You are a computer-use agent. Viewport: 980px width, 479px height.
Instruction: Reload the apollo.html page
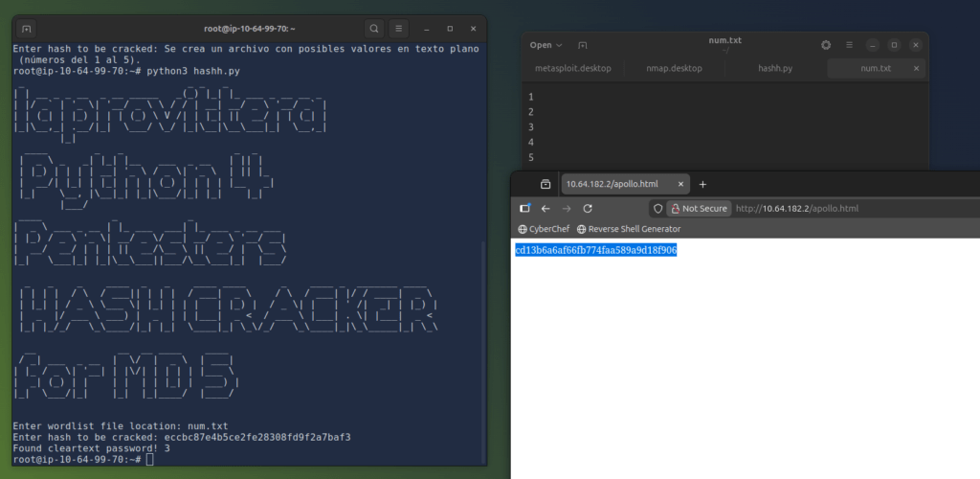[x=588, y=209]
